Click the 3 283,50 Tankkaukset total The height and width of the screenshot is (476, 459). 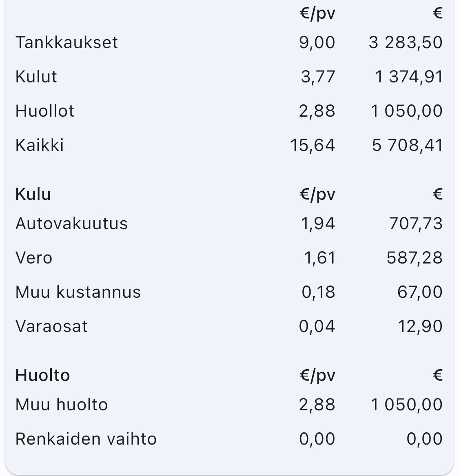pos(406,42)
